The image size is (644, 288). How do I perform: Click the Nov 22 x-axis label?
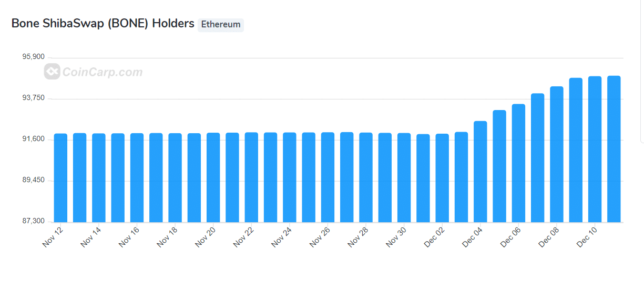tap(243, 237)
